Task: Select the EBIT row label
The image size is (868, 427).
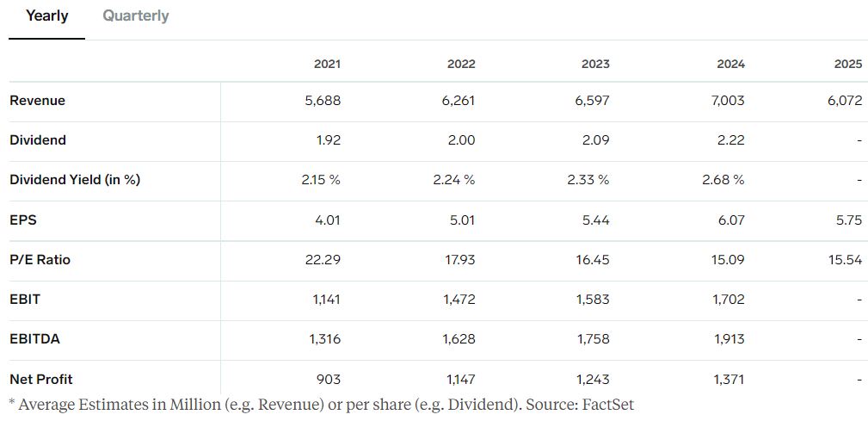Action: 25,300
